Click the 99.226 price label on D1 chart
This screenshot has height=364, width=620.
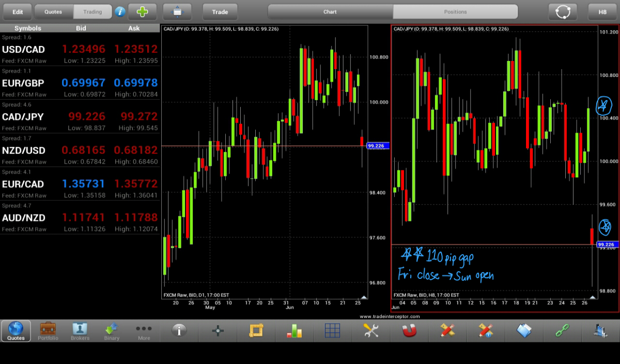point(378,146)
